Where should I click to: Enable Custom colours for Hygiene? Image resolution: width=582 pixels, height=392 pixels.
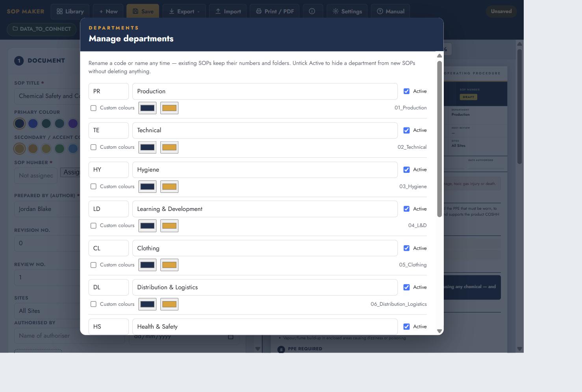pos(93,187)
